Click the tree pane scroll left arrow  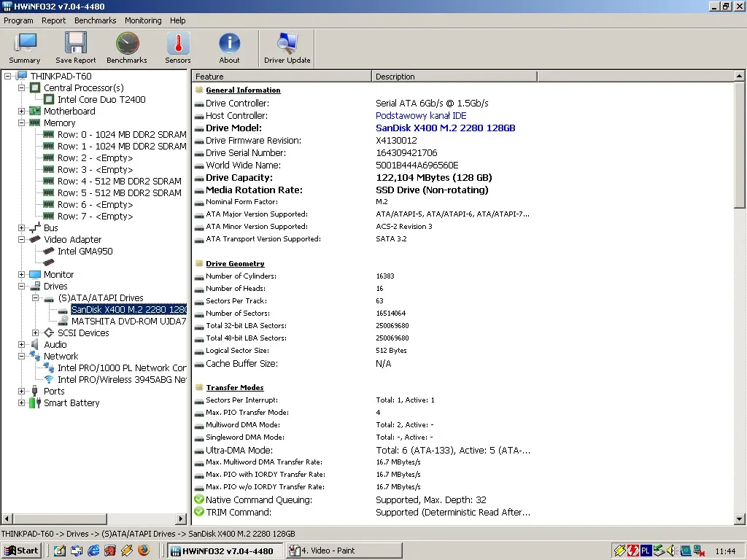point(7,518)
